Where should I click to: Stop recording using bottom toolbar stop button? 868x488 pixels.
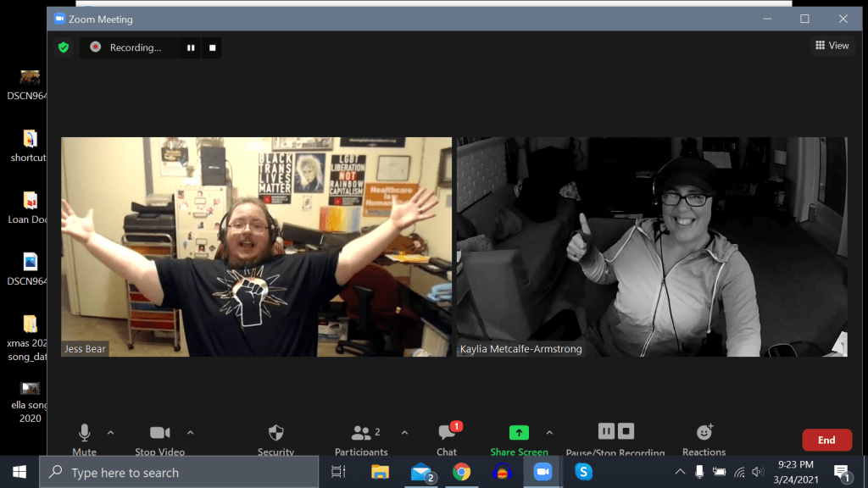point(626,431)
